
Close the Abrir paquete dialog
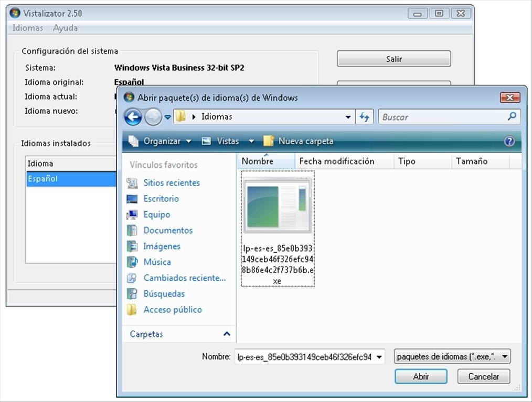tap(510, 97)
